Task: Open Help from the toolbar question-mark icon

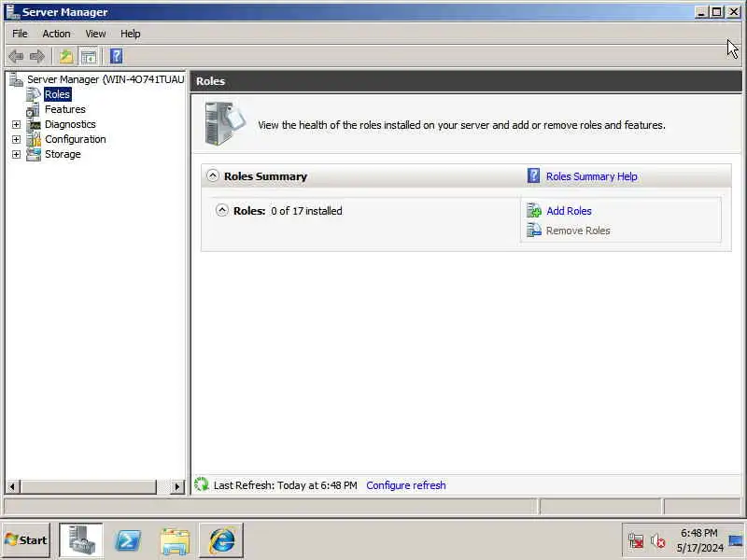Action: 116,56
